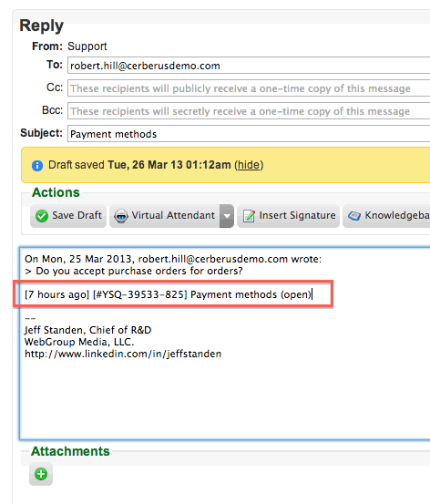Viewport: 430px width, 504px height.
Task: Open the Virtual Attendant dropdown arrow
Action: 227,216
